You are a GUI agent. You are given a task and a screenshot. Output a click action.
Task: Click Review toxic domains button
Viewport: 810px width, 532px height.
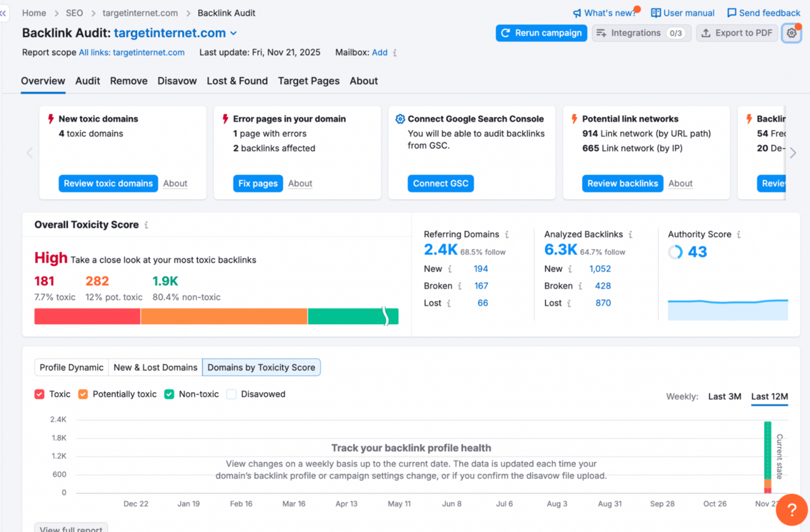pos(108,184)
